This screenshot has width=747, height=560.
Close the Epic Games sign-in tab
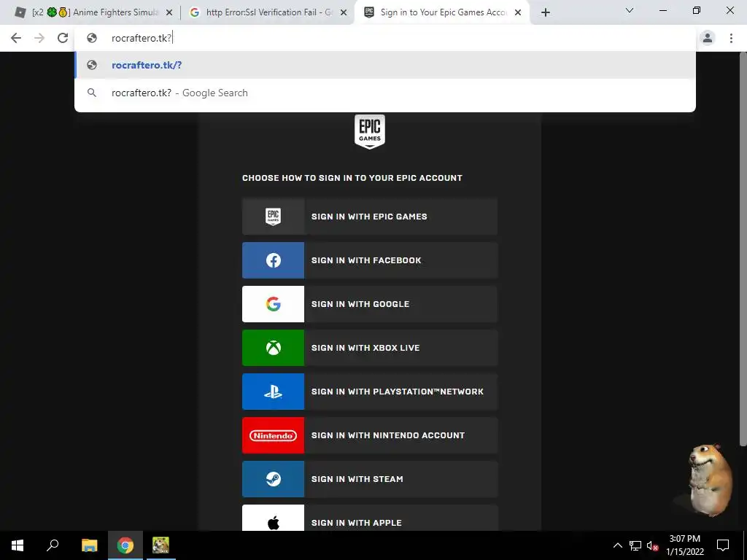point(518,13)
